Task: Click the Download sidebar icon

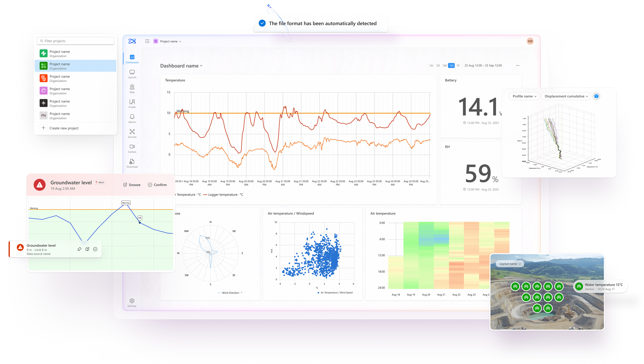Action: [x=132, y=163]
